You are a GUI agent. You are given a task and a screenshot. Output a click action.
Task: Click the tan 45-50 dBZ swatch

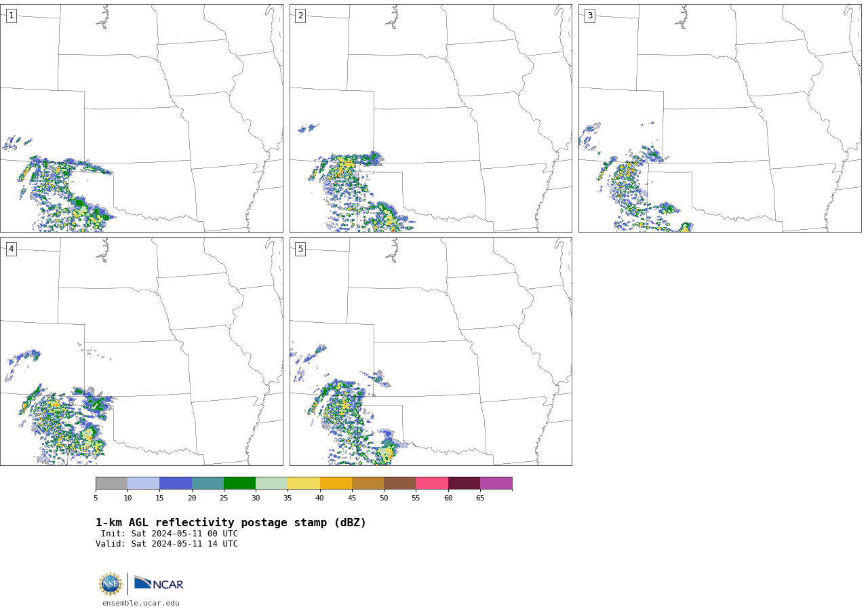coord(368,483)
